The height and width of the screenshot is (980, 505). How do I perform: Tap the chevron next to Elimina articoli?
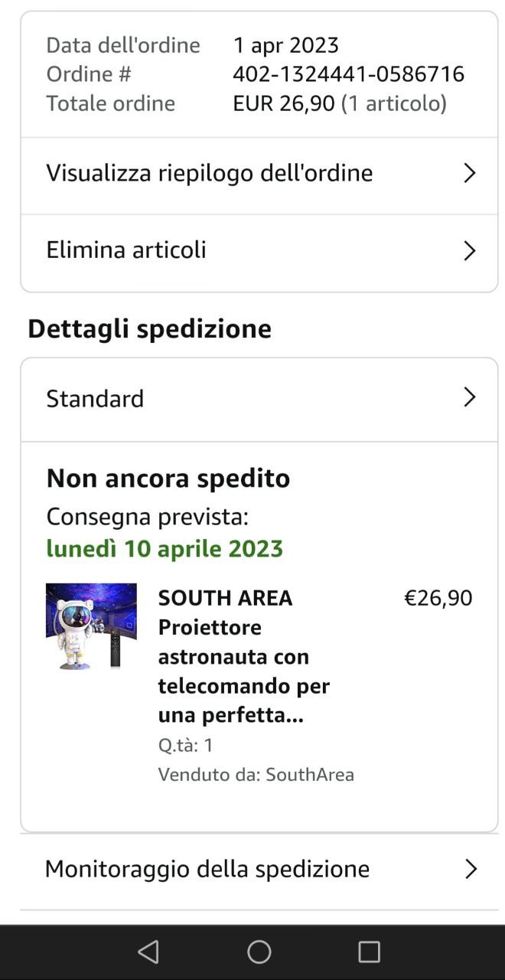[x=470, y=250]
